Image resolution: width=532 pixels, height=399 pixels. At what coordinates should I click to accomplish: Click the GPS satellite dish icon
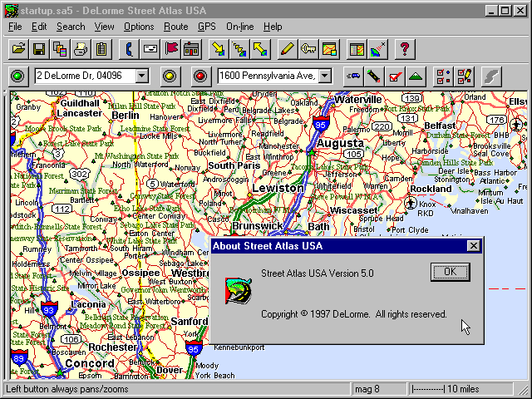click(377, 50)
